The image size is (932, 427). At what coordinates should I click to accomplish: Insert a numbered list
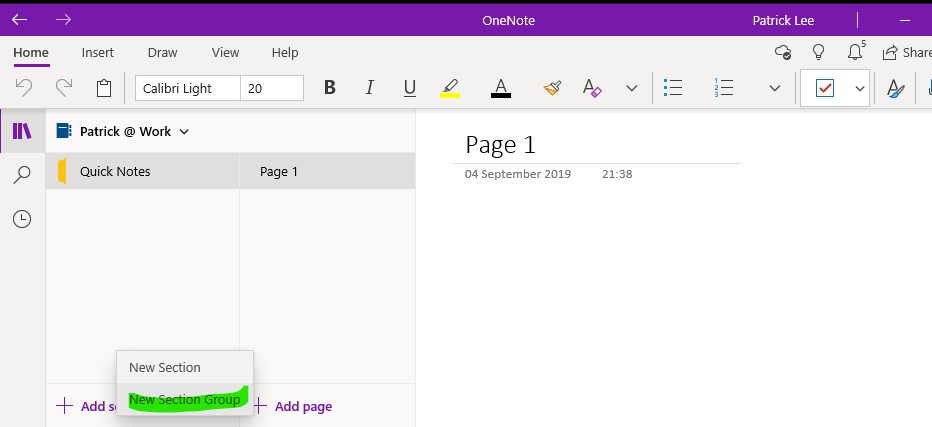point(723,88)
